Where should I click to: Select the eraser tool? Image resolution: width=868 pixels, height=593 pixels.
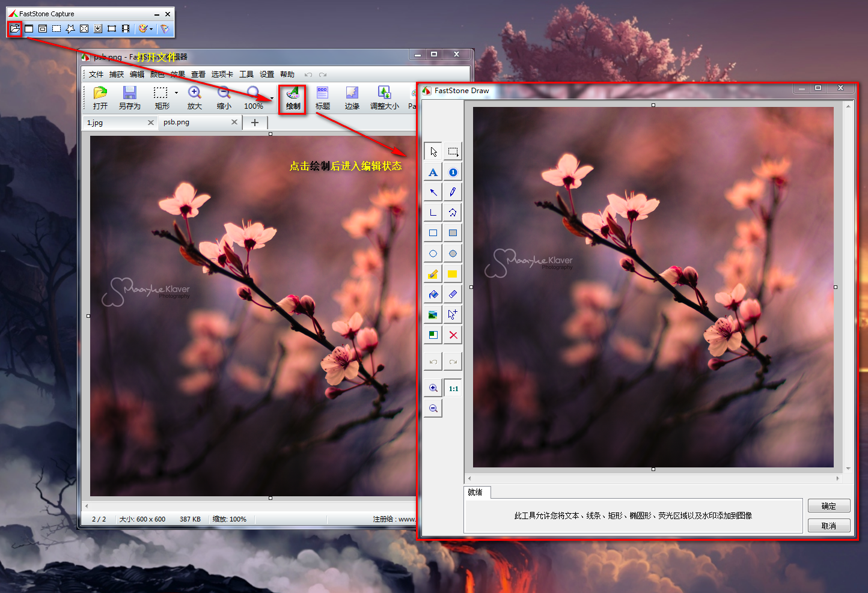click(x=453, y=294)
